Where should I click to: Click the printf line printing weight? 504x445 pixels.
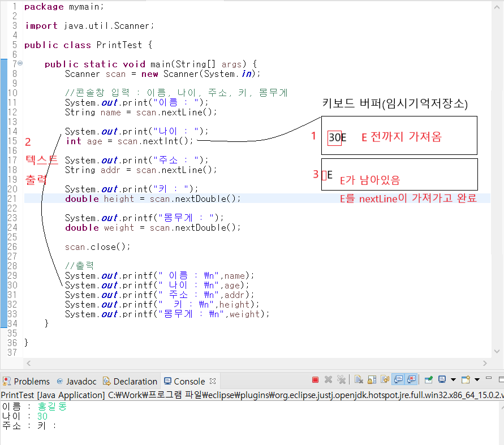[167, 314]
